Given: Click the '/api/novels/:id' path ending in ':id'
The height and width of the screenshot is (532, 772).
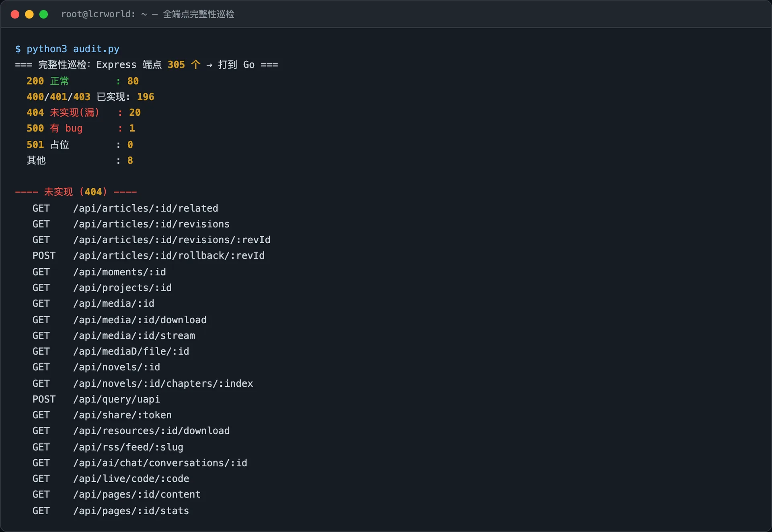Looking at the screenshot, I should (x=117, y=367).
